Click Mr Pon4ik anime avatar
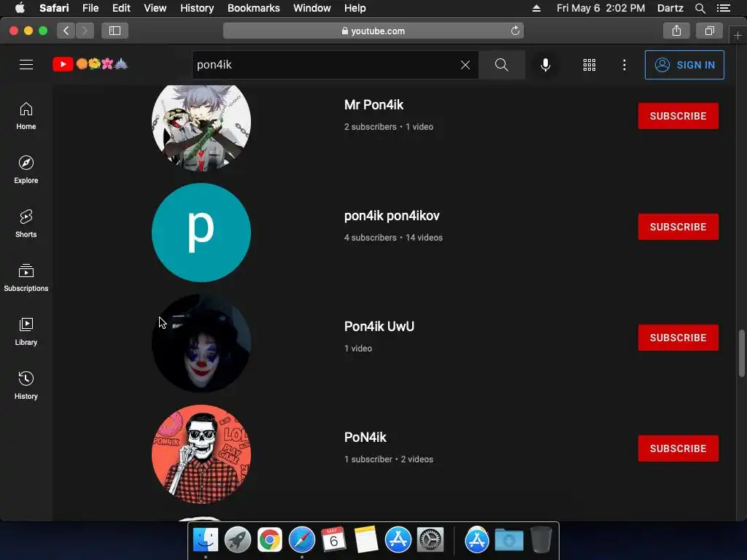The width and height of the screenshot is (747, 560). (x=201, y=127)
